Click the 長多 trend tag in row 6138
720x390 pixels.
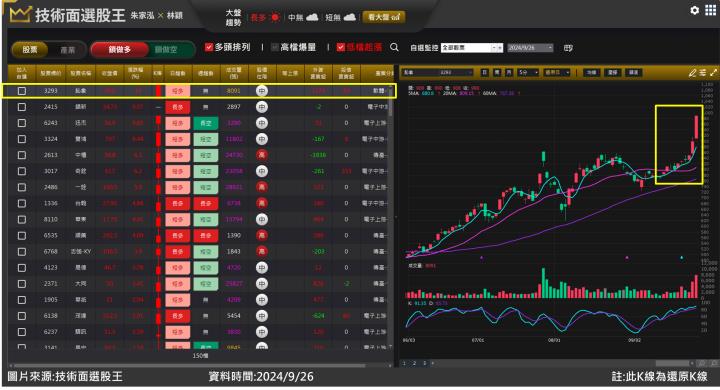tap(178, 316)
